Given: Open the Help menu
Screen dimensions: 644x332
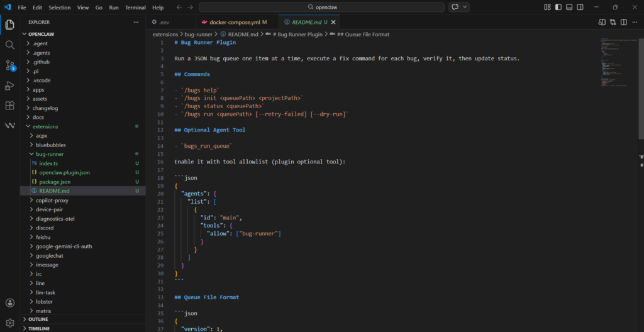Looking at the screenshot, I should (158, 8).
